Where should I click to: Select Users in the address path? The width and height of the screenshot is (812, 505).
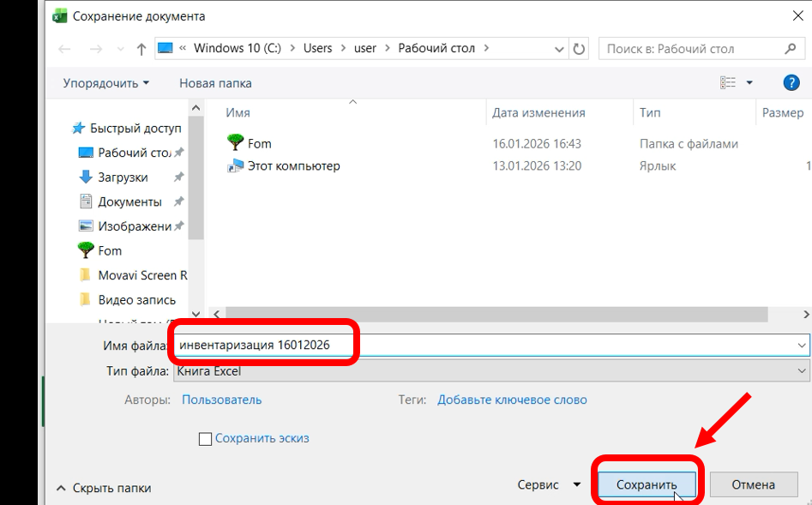(x=317, y=48)
